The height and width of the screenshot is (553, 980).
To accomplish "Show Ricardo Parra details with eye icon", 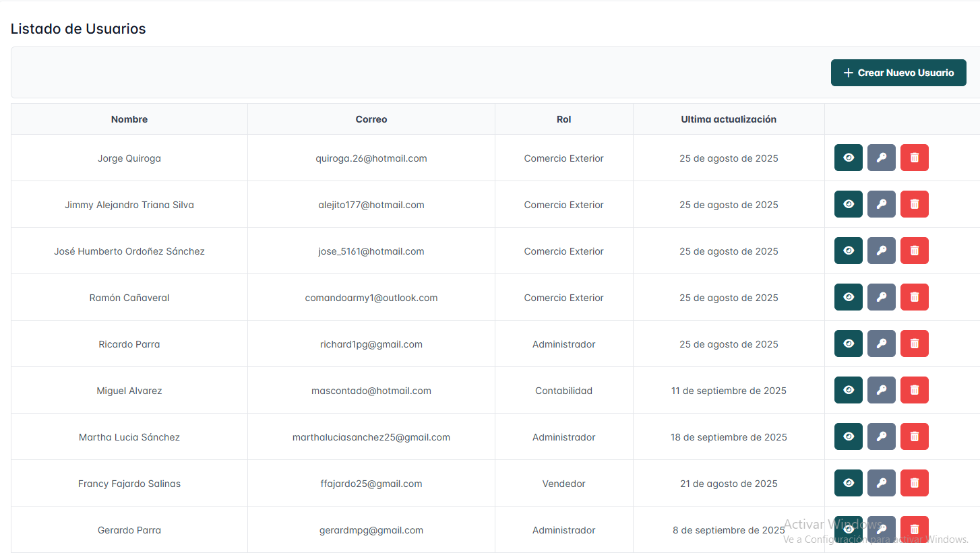I will coord(848,344).
